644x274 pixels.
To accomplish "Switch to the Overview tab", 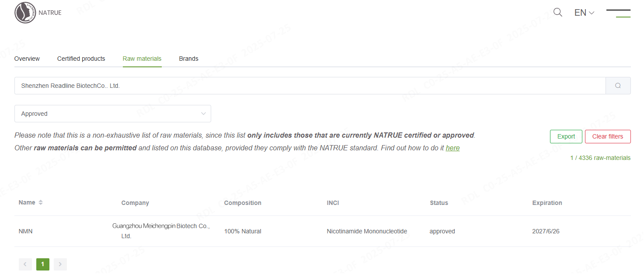I will point(27,59).
